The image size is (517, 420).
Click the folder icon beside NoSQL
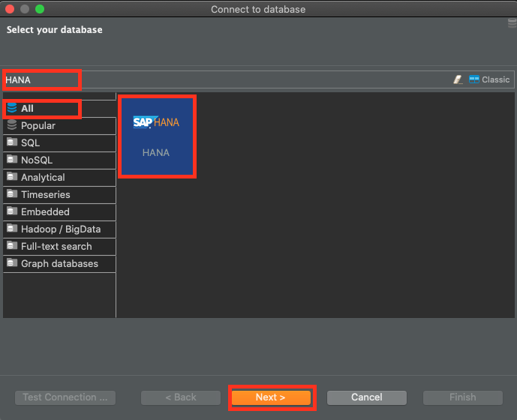(x=12, y=159)
